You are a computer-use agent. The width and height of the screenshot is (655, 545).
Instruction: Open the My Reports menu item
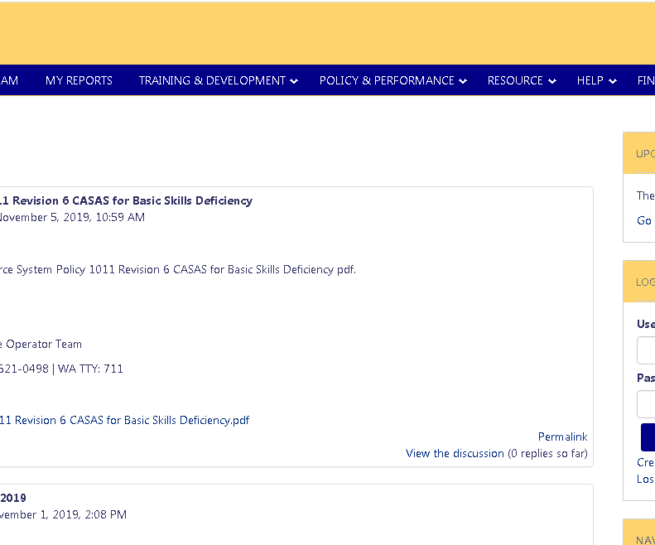[78, 80]
